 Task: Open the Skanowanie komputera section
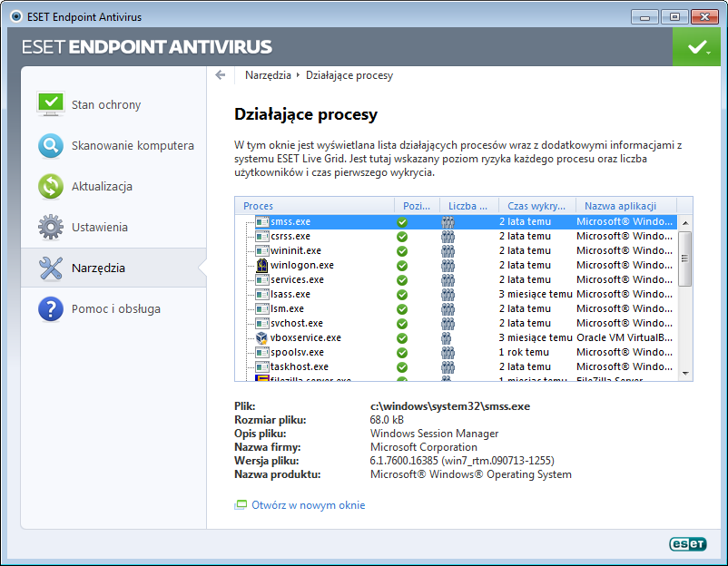[x=113, y=146]
